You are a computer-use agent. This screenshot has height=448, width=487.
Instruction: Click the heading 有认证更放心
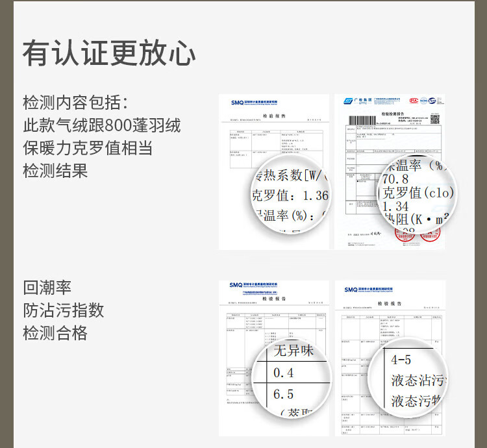(x=109, y=53)
